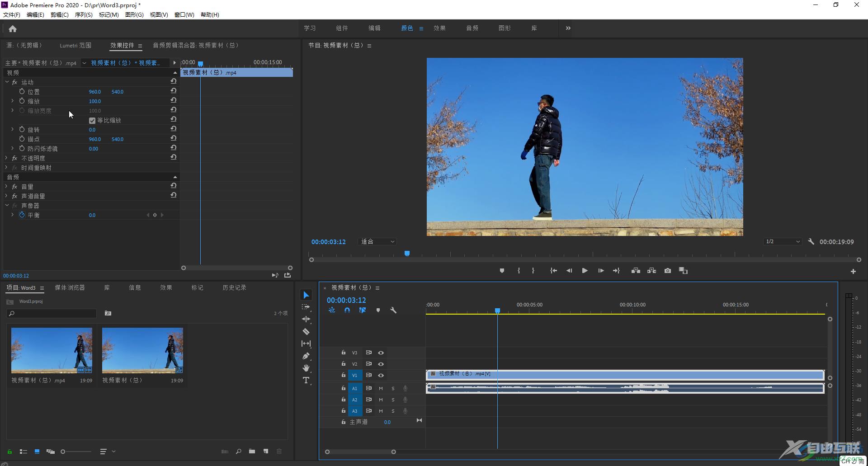Create new bin in project panel
The height and width of the screenshot is (466, 868).
coord(252,451)
